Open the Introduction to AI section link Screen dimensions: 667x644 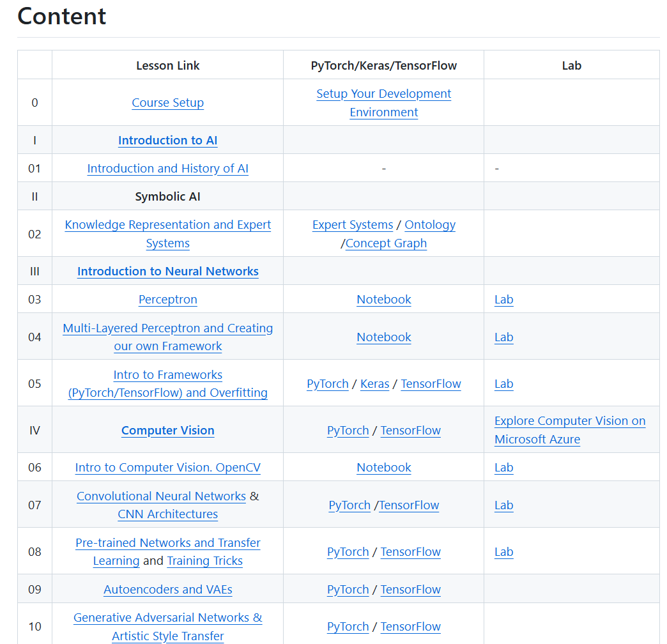[167, 140]
